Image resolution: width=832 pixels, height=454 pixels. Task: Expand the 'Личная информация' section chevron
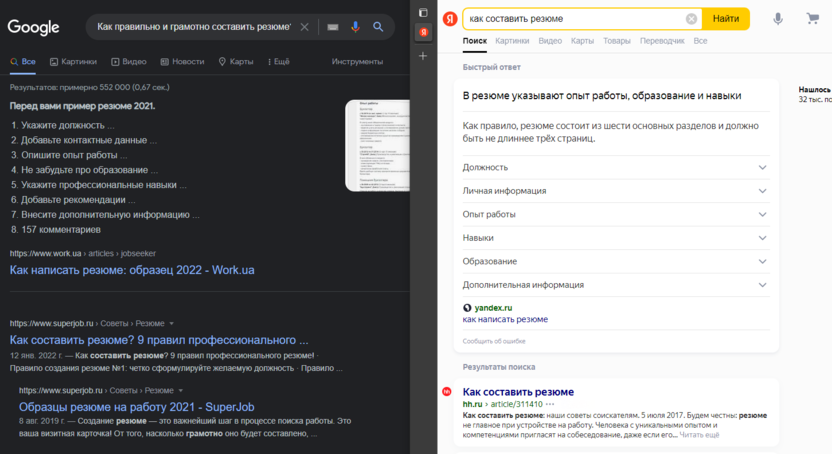pos(762,191)
